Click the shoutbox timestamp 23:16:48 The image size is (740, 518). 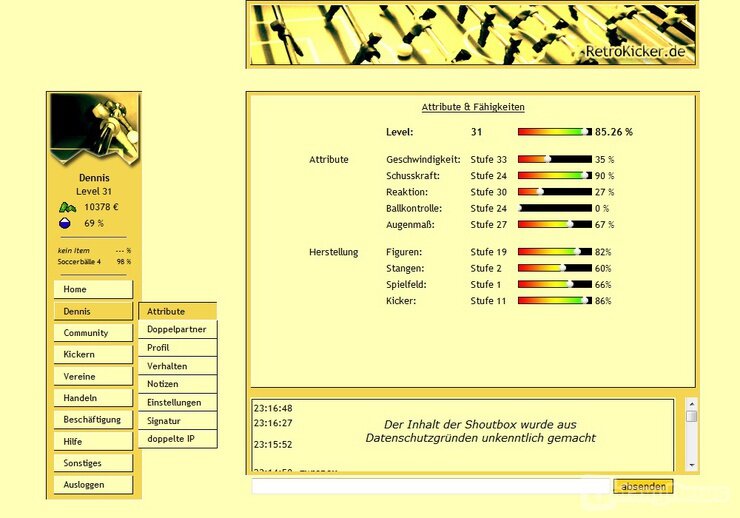tap(273, 408)
